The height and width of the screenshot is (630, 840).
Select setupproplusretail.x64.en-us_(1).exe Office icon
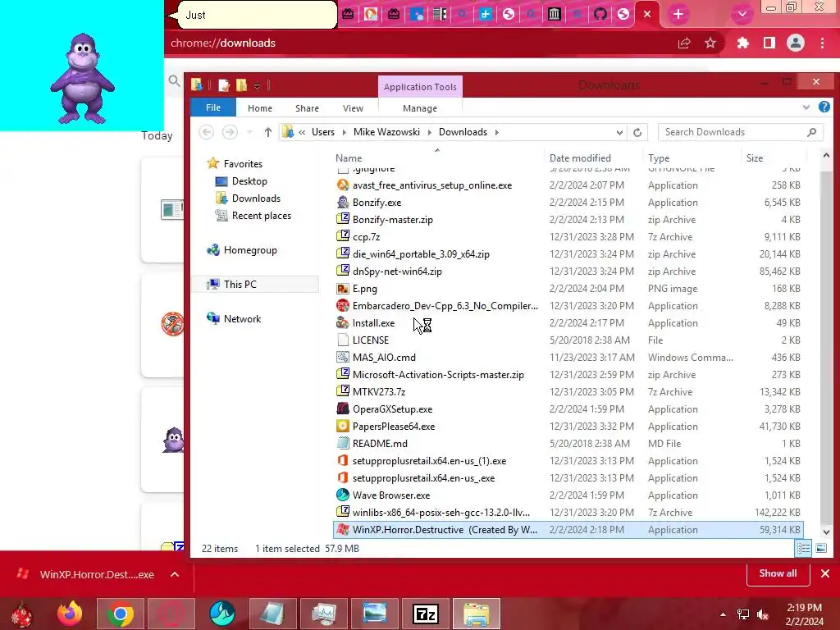click(342, 461)
